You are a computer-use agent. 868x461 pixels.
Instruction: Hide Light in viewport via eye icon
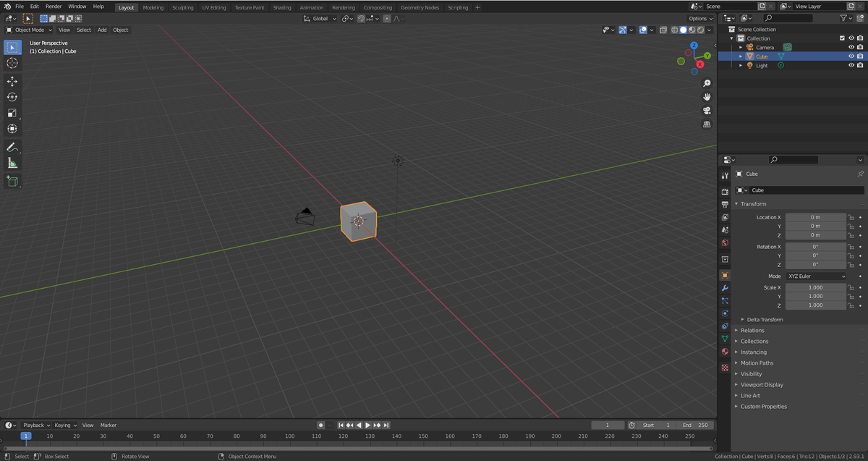(x=851, y=65)
